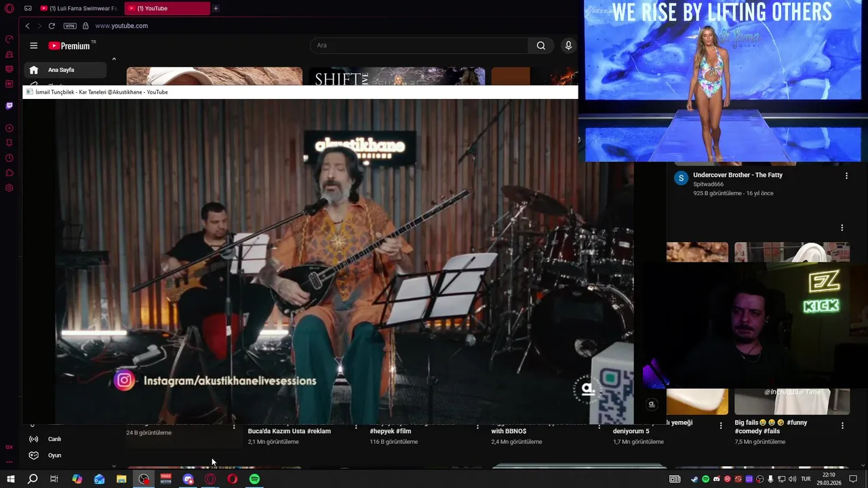Open Spotify from the taskbar
This screenshot has width=868, height=488.
click(254, 479)
